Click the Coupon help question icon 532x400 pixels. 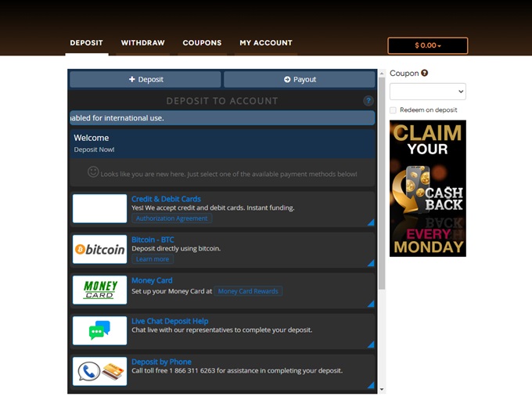point(425,73)
